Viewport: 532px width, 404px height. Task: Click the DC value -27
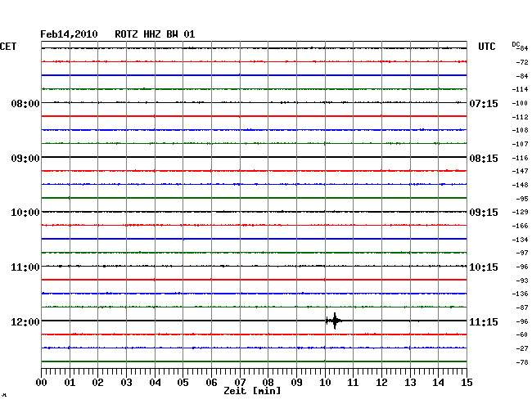[x=522, y=348]
